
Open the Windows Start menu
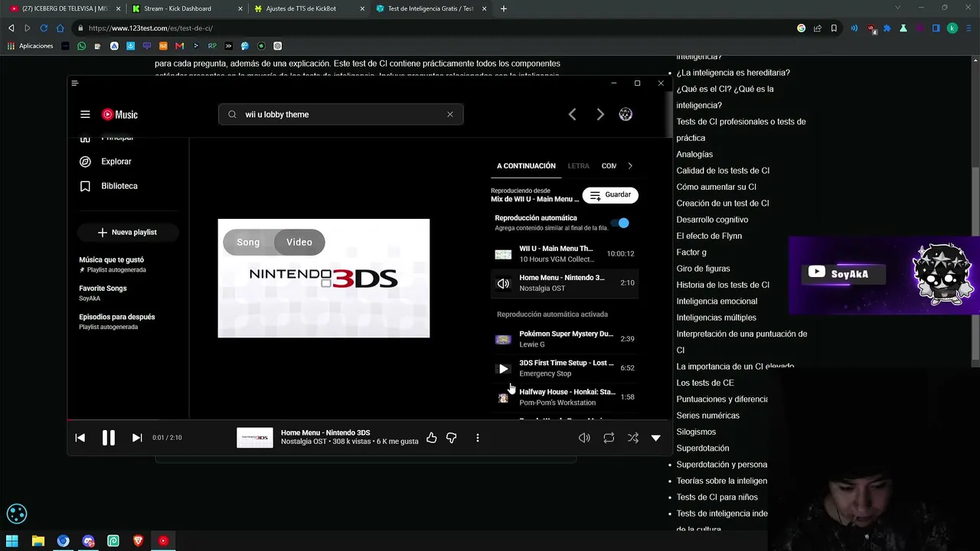(12, 541)
